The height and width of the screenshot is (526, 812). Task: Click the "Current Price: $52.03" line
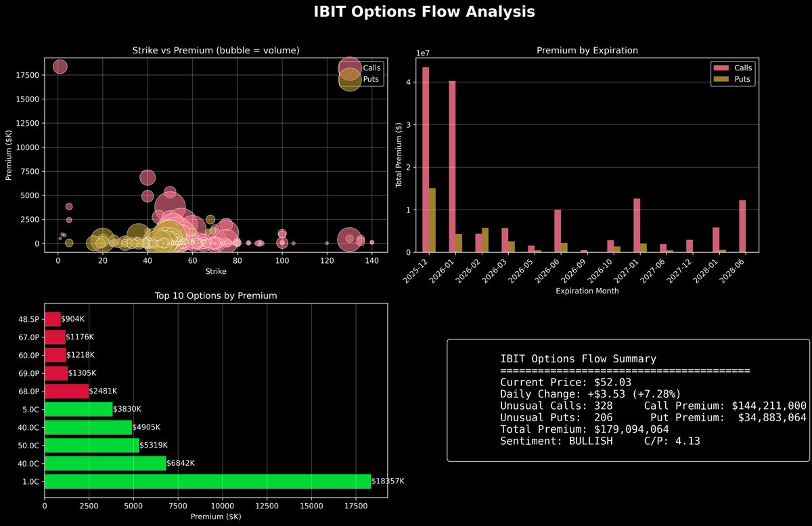pos(566,382)
